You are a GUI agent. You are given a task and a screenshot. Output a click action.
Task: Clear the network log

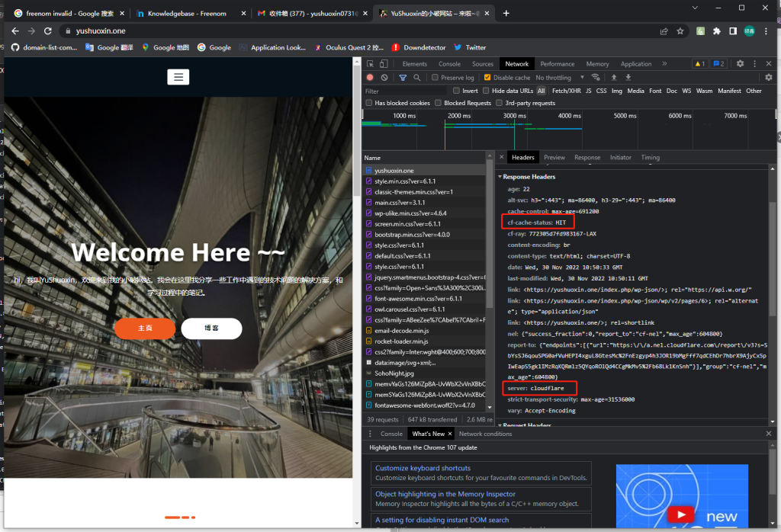click(384, 78)
